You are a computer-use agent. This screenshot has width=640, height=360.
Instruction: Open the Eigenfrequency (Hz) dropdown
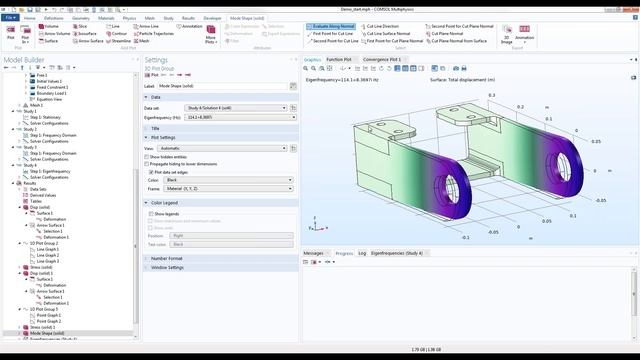coord(240,118)
